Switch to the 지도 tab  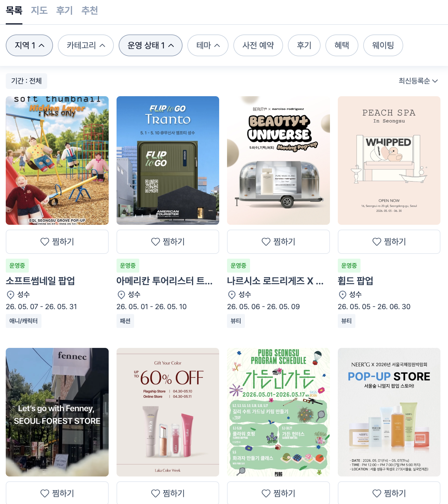39,11
